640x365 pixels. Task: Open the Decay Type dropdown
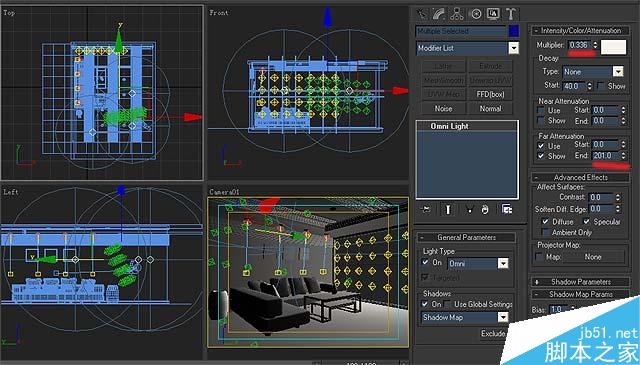pos(618,71)
